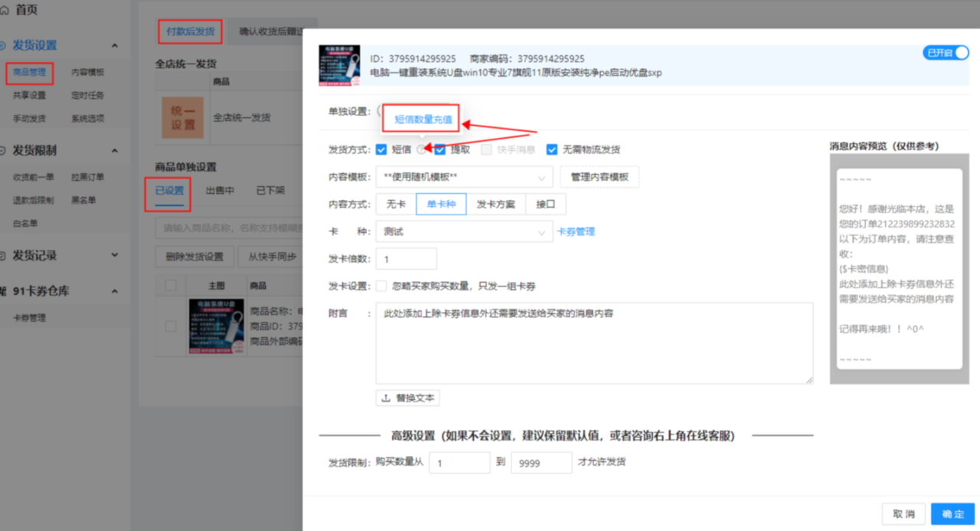Collapse the 发货设置 sidebar section
This screenshot has width=980, height=531.
point(115,45)
